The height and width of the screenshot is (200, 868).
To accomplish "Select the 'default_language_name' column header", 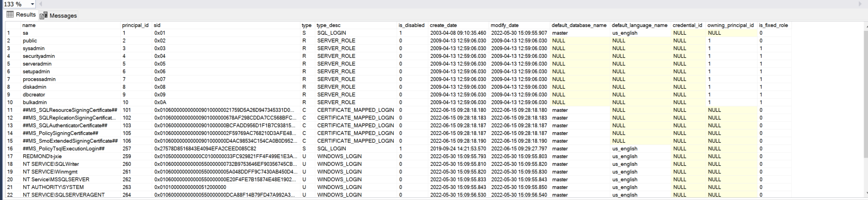I will [x=641, y=25].
